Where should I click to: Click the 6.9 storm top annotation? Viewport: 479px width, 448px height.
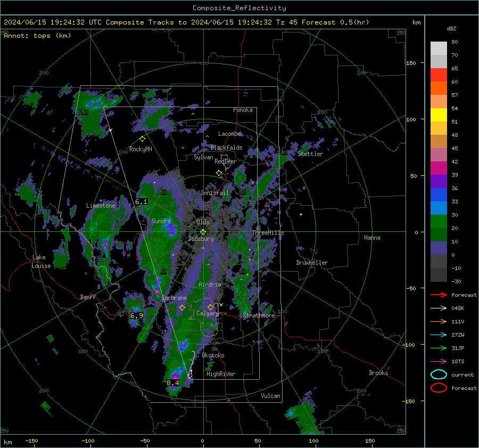pyautogui.click(x=137, y=315)
